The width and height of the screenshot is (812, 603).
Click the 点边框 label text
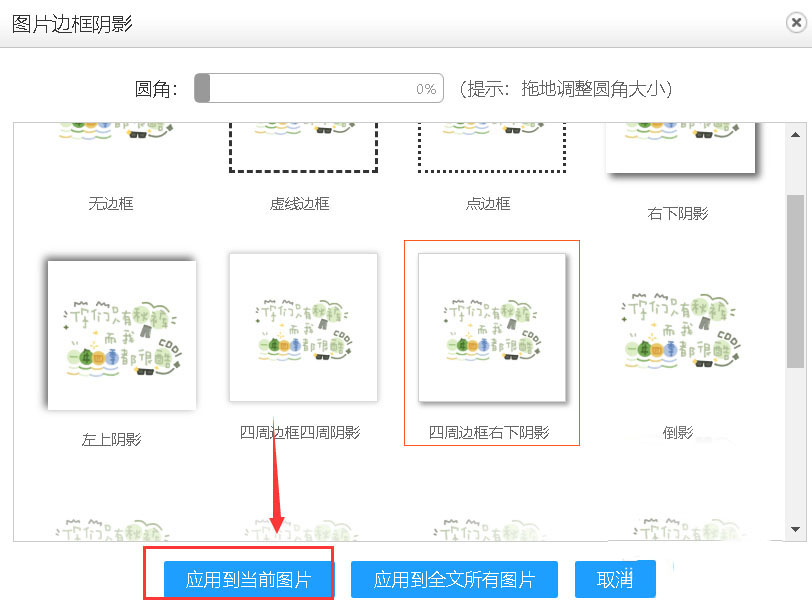(488, 204)
